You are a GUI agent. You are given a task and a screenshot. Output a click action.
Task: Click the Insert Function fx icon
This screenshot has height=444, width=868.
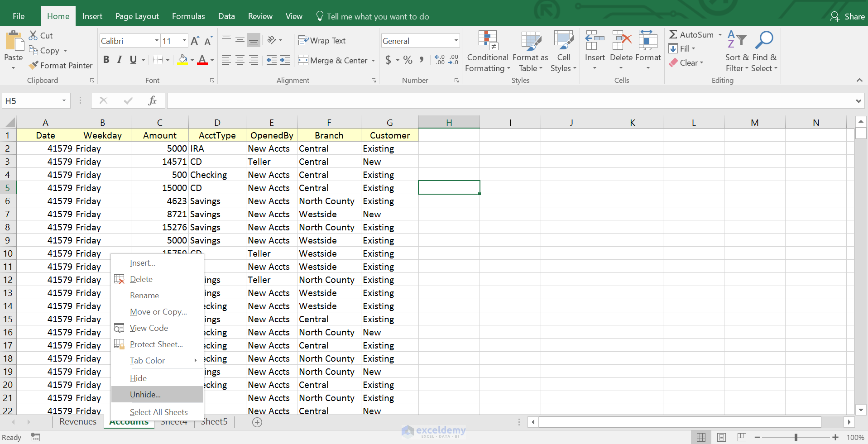[x=152, y=100]
